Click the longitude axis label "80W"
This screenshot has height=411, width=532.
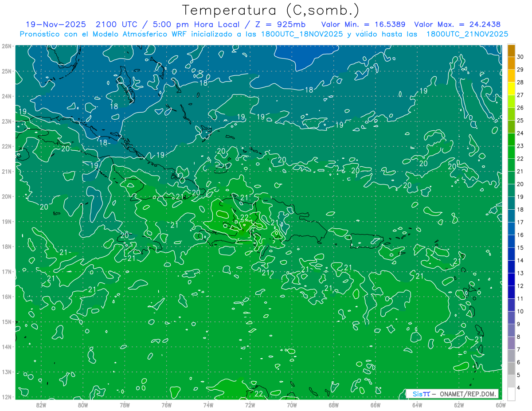[x=83, y=405]
